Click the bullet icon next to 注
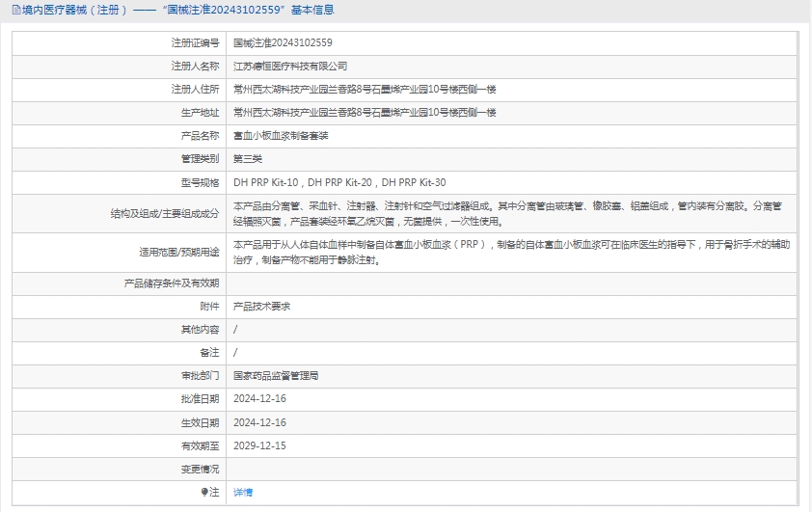Viewport: 812px width, 512px height. (x=204, y=492)
